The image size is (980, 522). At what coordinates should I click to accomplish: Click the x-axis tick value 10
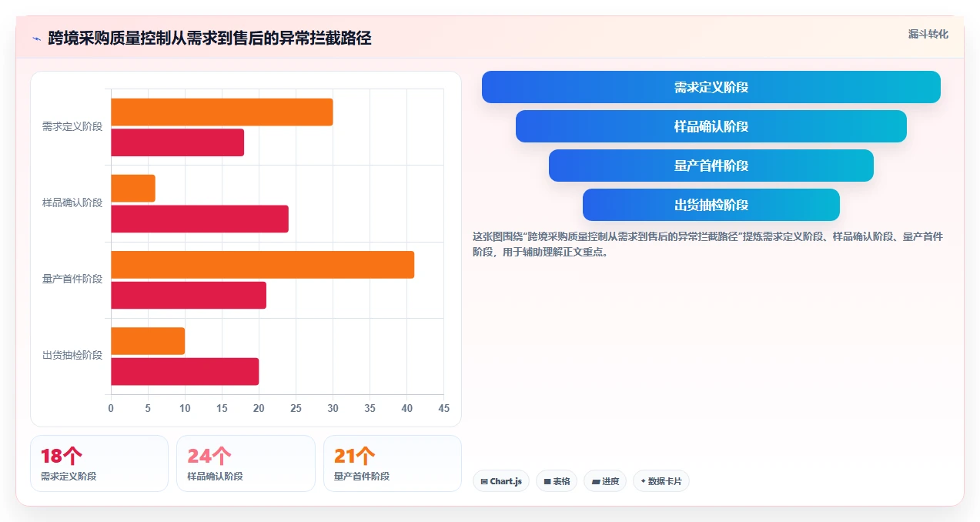tap(185, 408)
